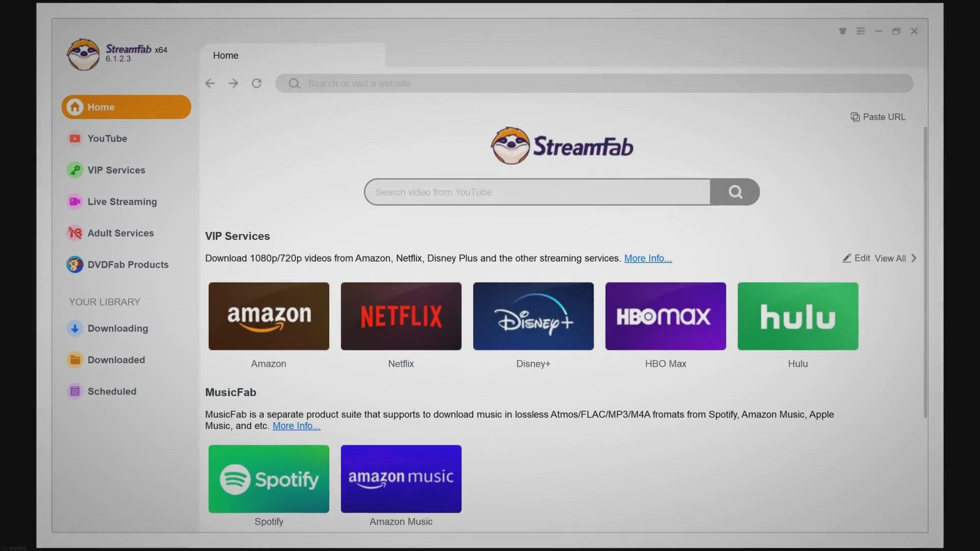Open the Home section in sidebar

click(126, 107)
